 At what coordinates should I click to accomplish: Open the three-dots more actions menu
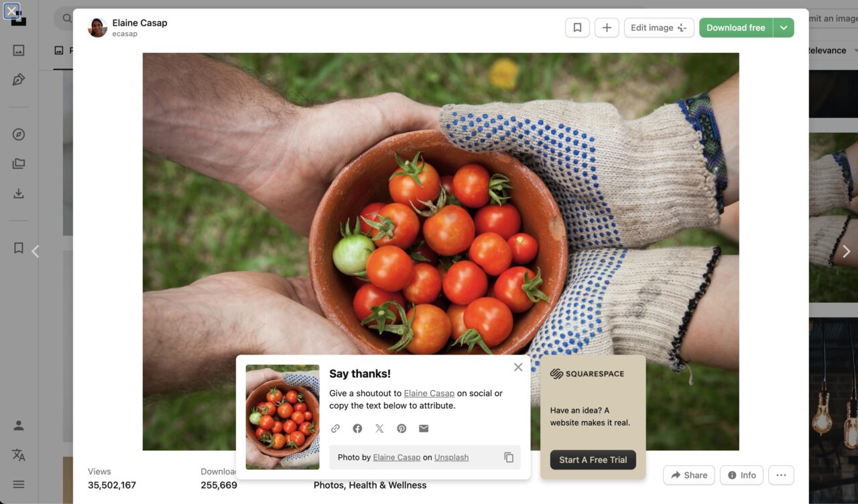[781, 475]
